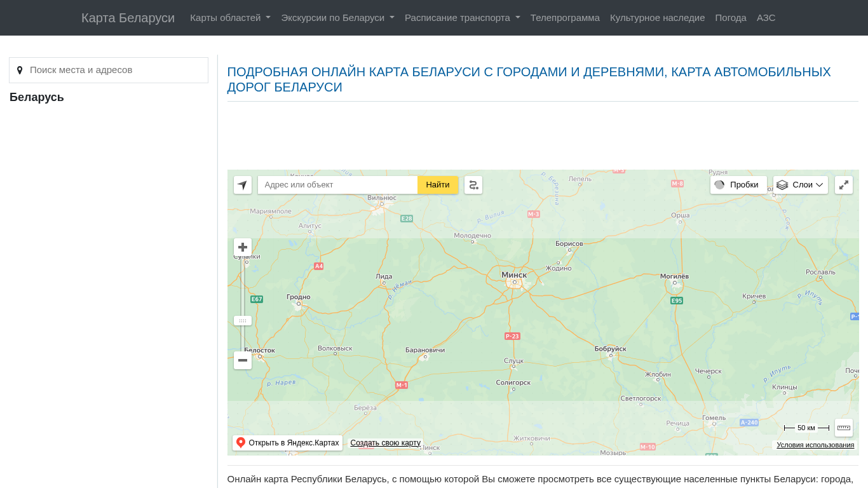The image size is (868, 488).
Task: Open the Слои layers dropdown
Action: click(x=800, y=185)
